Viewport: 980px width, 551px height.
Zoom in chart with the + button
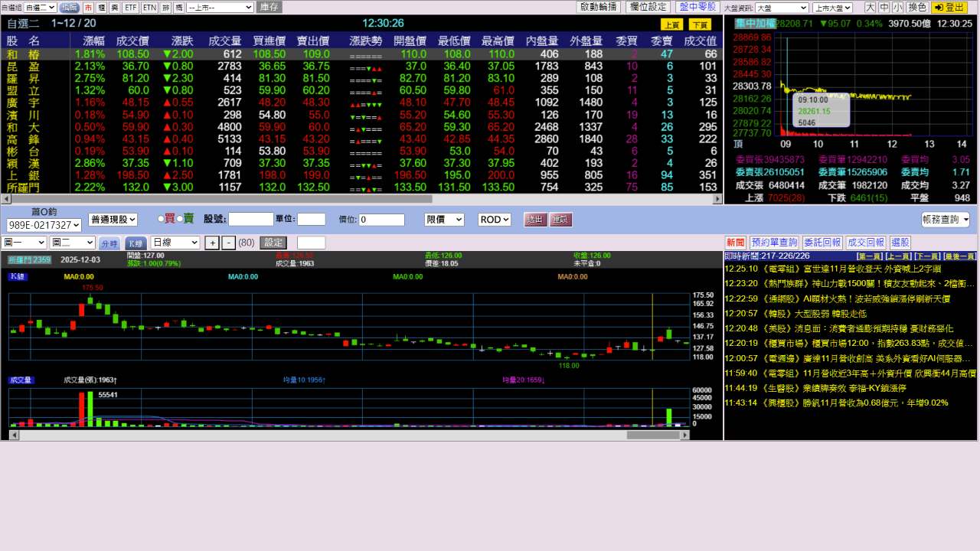213,243
